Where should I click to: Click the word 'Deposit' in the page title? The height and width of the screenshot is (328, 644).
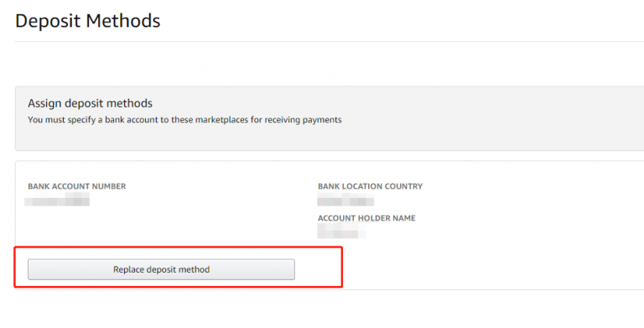(x=47, y=21)
